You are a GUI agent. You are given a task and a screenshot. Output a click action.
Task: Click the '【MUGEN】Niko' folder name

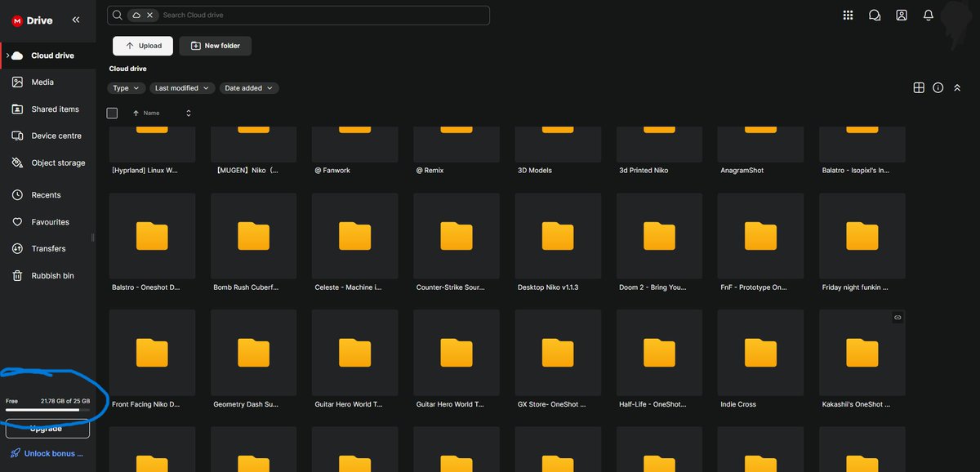pos(246,171)
